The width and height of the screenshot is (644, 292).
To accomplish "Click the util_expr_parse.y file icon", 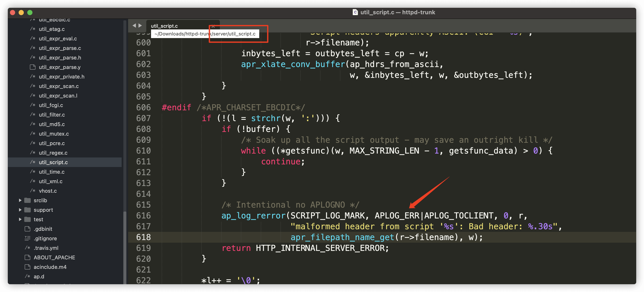I will [32, 67].
